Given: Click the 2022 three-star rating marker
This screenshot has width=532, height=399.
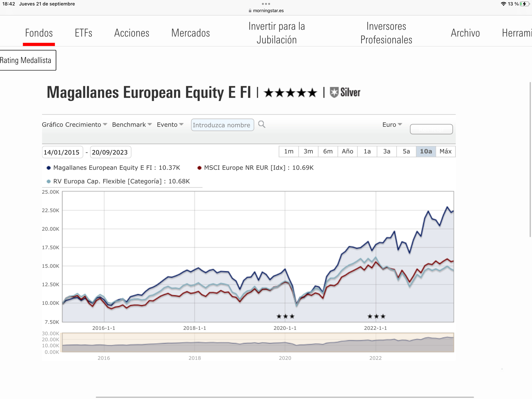Looking at the screenshot, I should (x=376, y=316).
